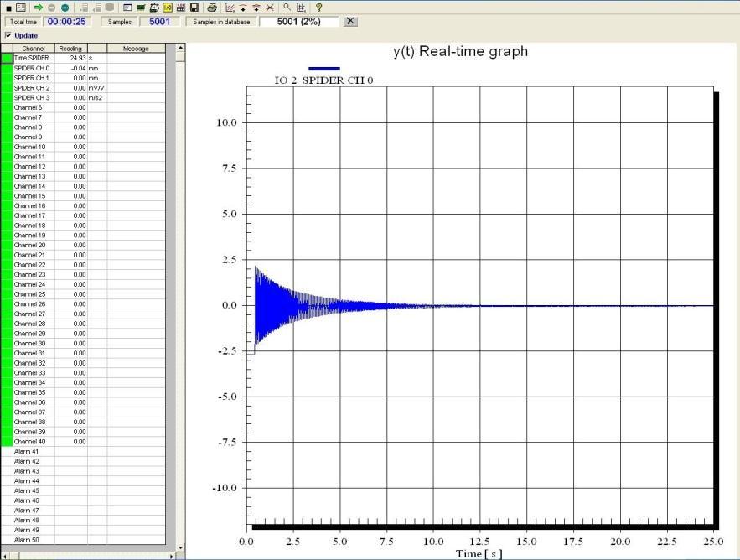Click the yellow I/O channel icon
Image resolution: width=740 pixels, height=560 pixels.
[x=167, y=8]
